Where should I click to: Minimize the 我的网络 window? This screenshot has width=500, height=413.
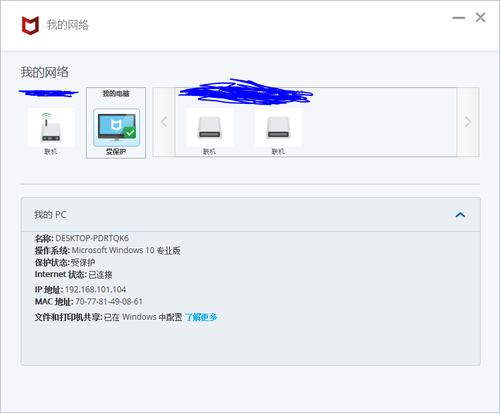click(459, 18)
